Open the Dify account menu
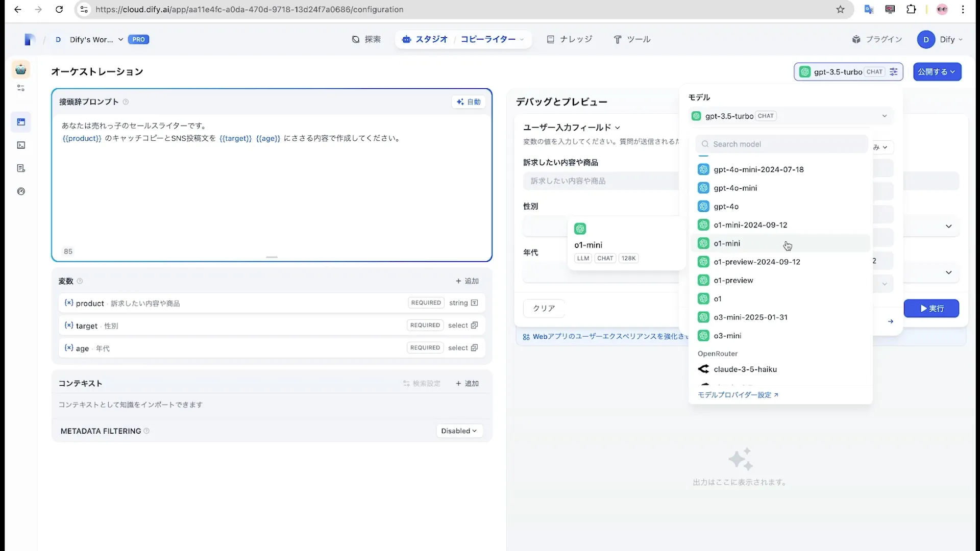Image resolution: width=980 pixels, height=551 pixels. pos(940,39)
